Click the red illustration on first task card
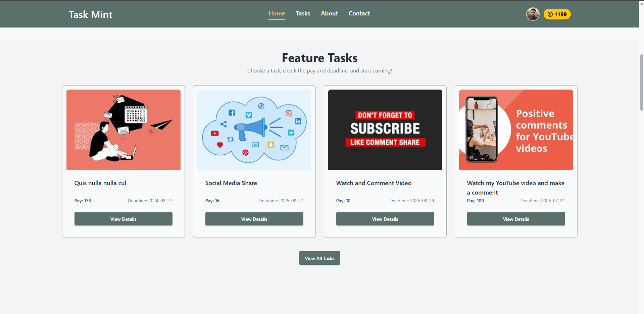This screenshot has width=644, height=314. pyautogui.click(x=123, y=129)
